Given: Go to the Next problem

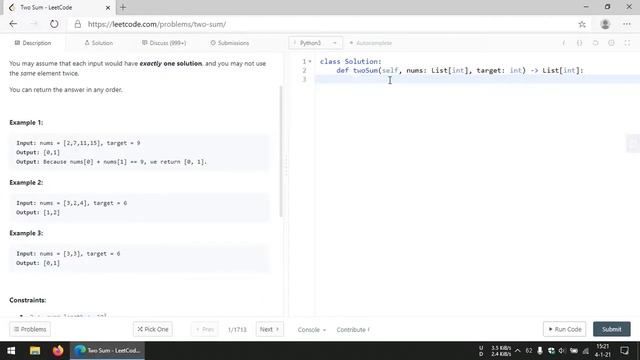Looking at the screenshot, I should (x=269, y=329).
